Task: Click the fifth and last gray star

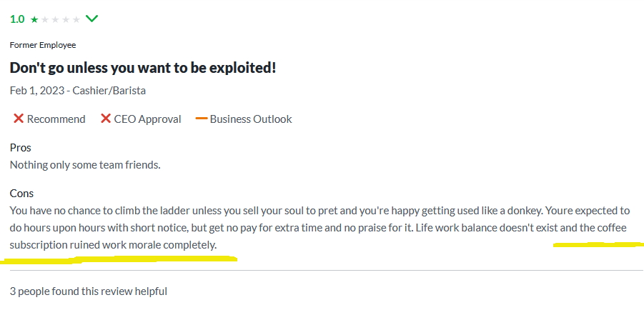Action: click(76, 19)
